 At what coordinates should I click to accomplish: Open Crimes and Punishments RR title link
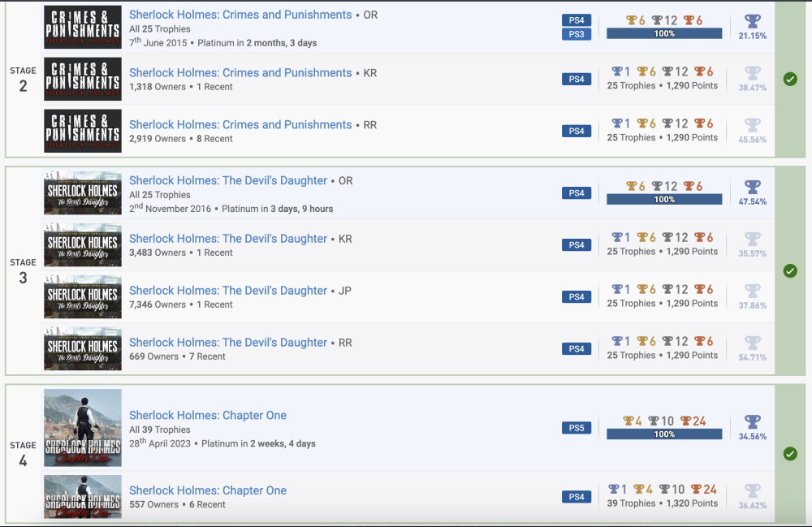pos(240,124)
